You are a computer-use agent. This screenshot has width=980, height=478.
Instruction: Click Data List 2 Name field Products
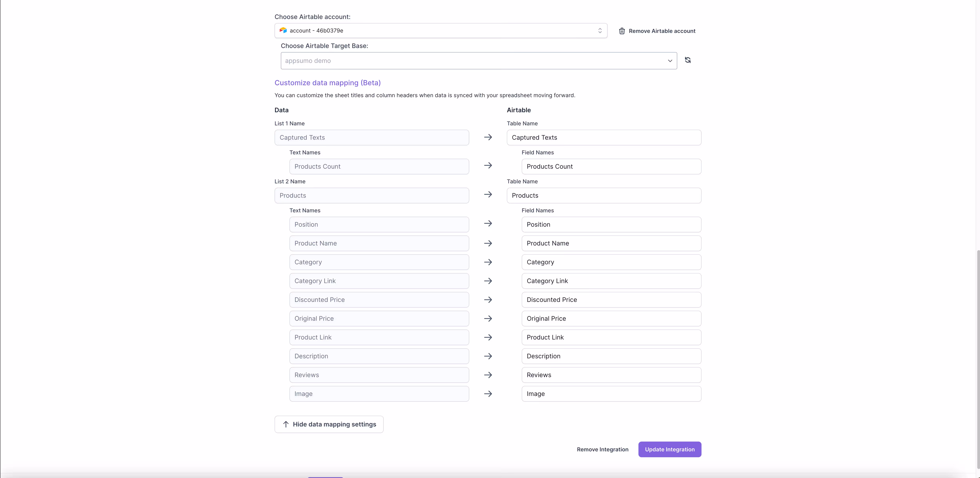[372, 195]
